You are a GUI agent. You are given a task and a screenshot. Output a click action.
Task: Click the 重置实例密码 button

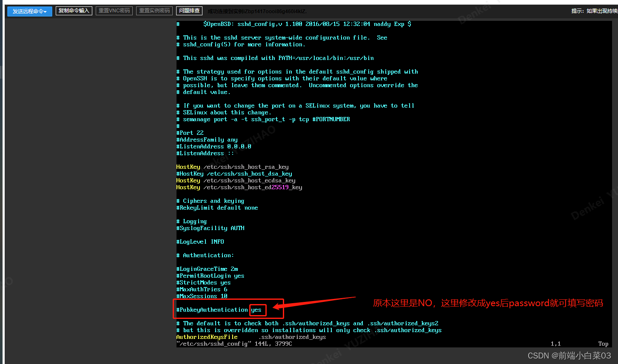[154, 11]
